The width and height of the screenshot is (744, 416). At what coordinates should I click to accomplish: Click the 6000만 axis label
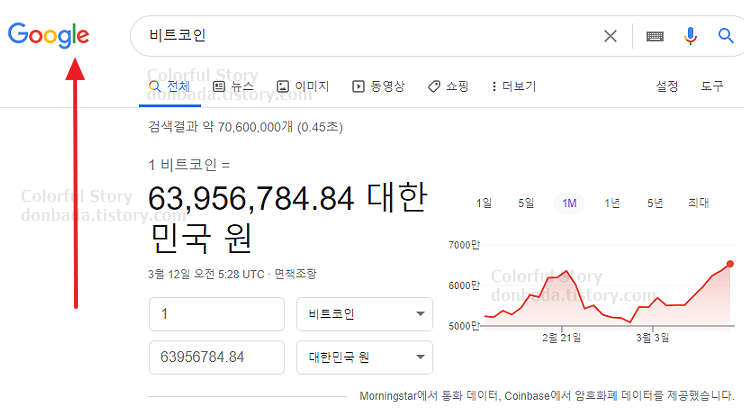[464, 286]
